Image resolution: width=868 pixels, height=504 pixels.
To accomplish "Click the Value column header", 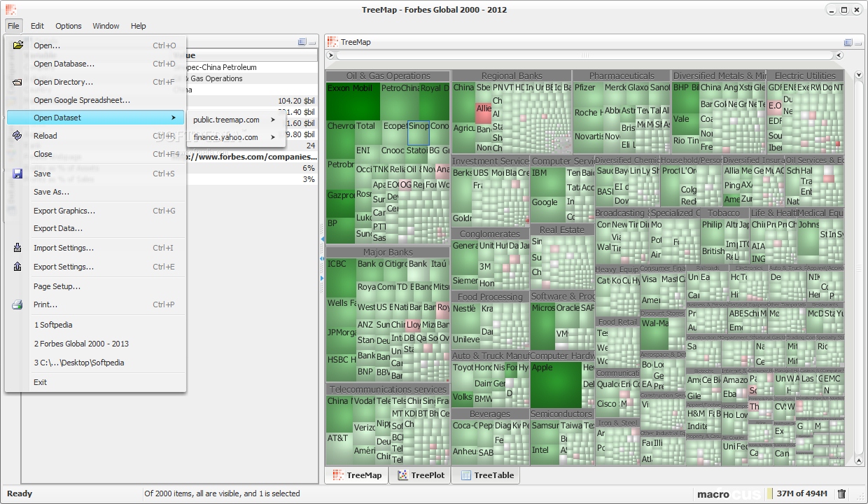I will pyautogui.click(x=245, y=55).
